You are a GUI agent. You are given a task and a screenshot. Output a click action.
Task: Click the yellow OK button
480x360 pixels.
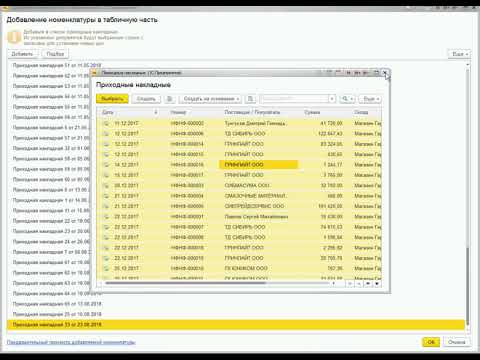click(x=431, y=342)
